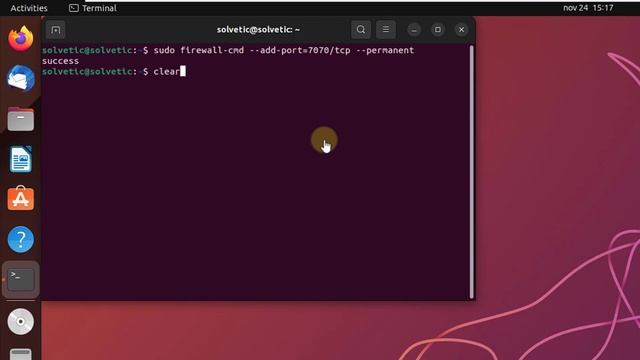Close the terminal window
The image size is (640, 360).
pyautogui.click(x=461, y=30)
